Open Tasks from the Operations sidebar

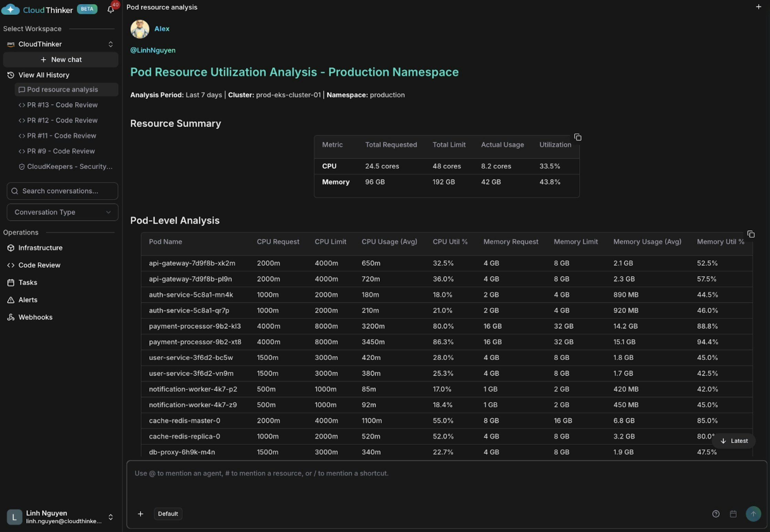tap(11, 282)
